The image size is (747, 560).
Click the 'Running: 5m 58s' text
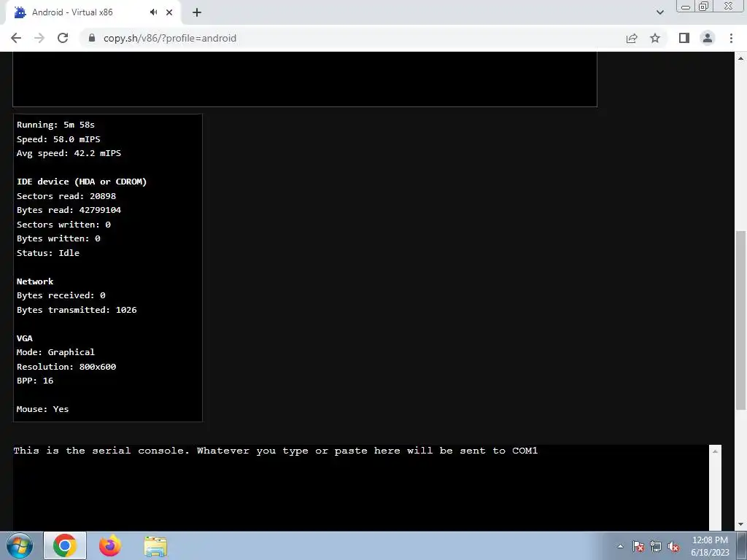[x=55, y=125]
